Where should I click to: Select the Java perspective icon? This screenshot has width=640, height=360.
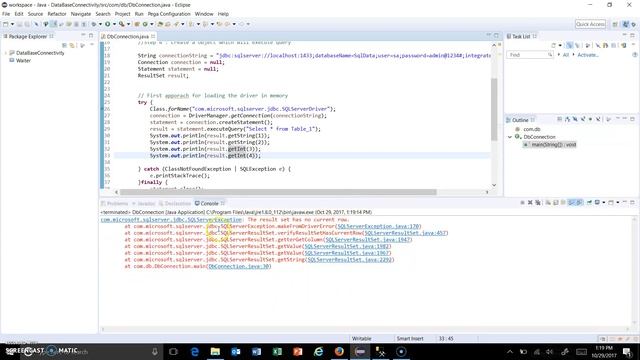pos(626,24)
